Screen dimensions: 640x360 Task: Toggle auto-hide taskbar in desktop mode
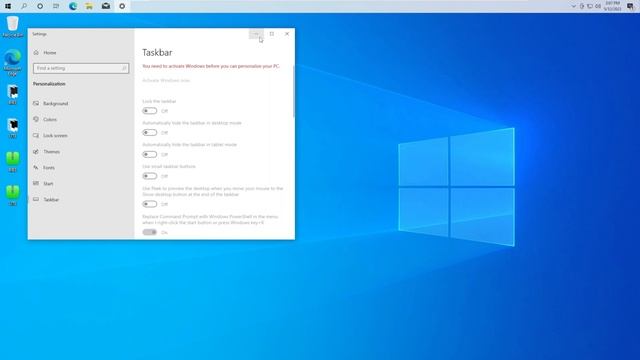pyautogui.click(x=149, y=133)
